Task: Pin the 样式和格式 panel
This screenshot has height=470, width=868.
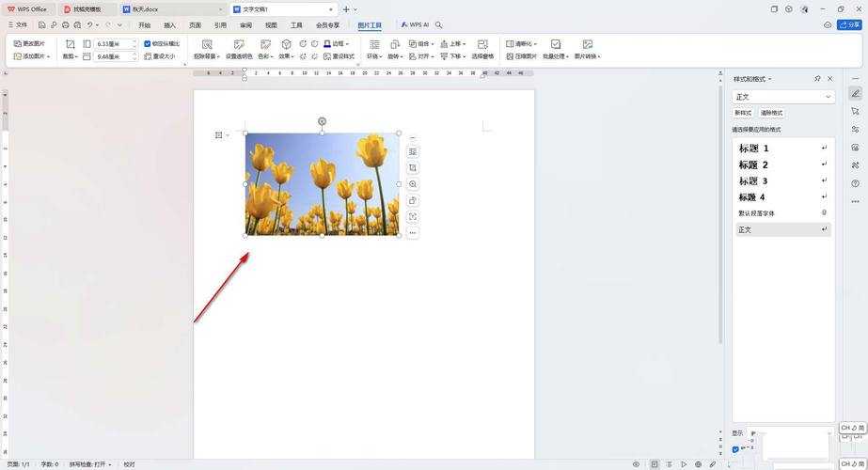Action: [x=817, y=79]
